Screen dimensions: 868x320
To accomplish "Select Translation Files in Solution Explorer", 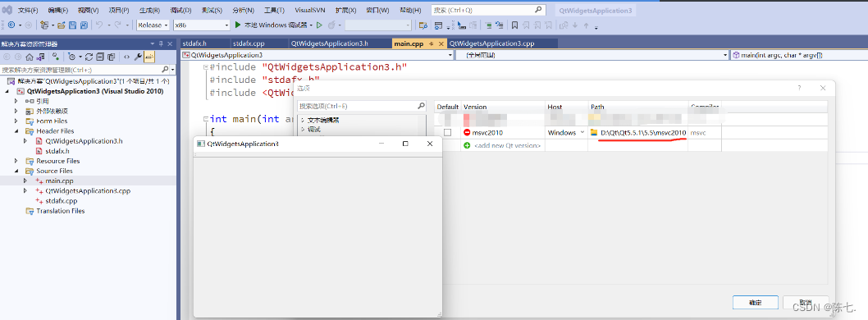I will point(61,211).
